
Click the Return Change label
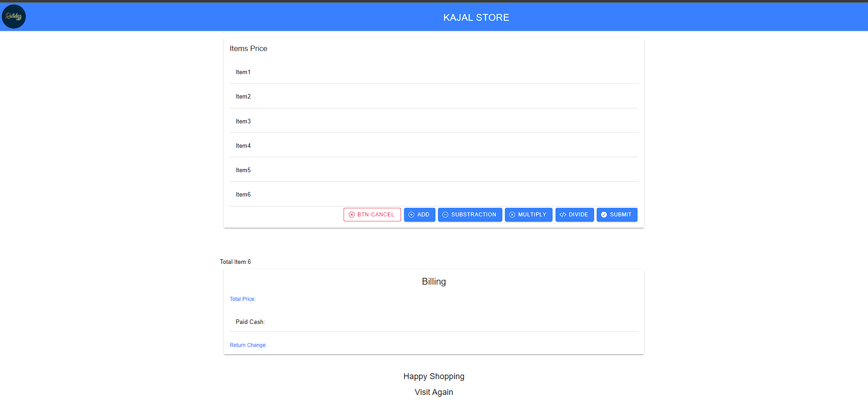click(248, 345)
